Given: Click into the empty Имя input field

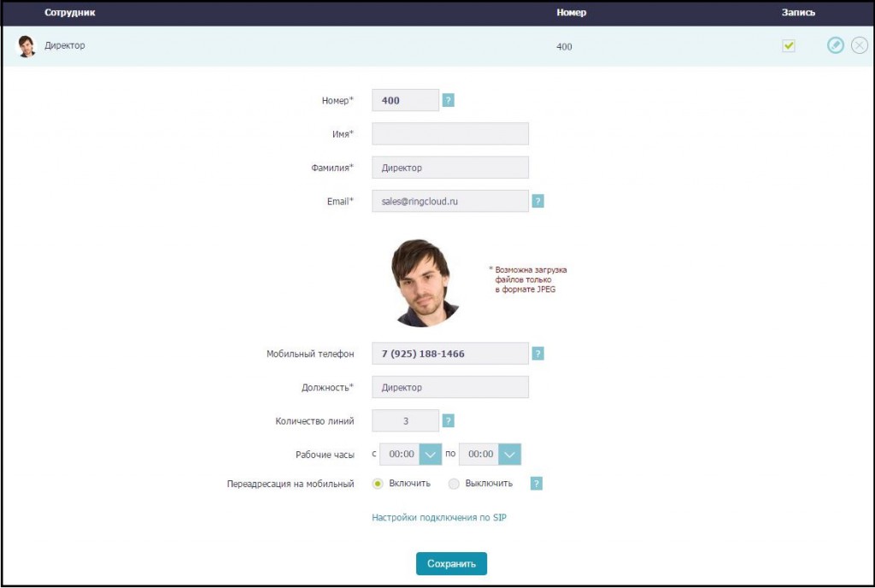Looking at the screenshot, I should pos(450,134).
